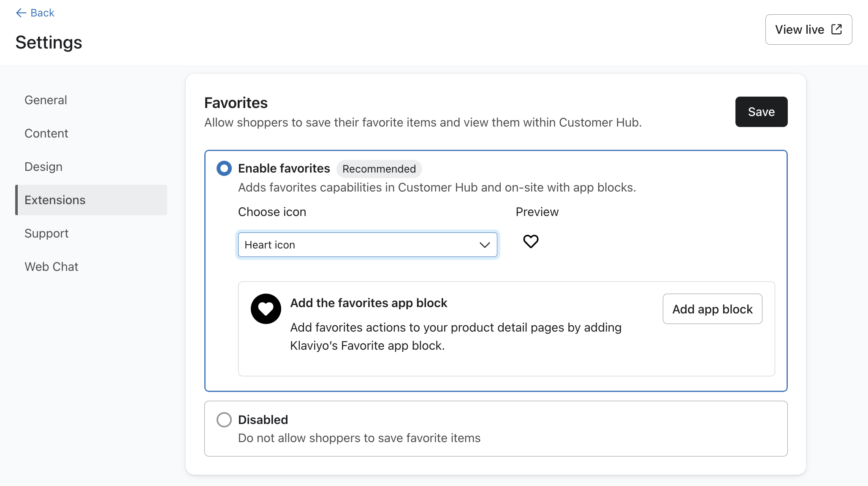Click the radio button for Enable favorites
The image size is (868, 486).
tap(224, 169)
